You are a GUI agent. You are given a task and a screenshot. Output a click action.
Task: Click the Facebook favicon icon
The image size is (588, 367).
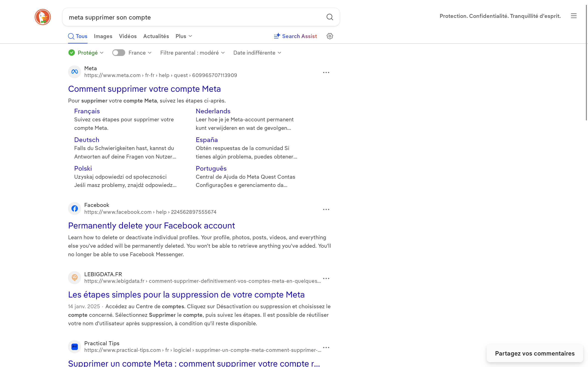coord(75,209)
